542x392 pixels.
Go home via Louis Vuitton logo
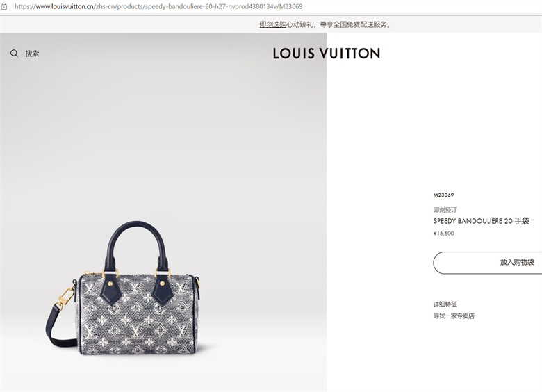327,54
